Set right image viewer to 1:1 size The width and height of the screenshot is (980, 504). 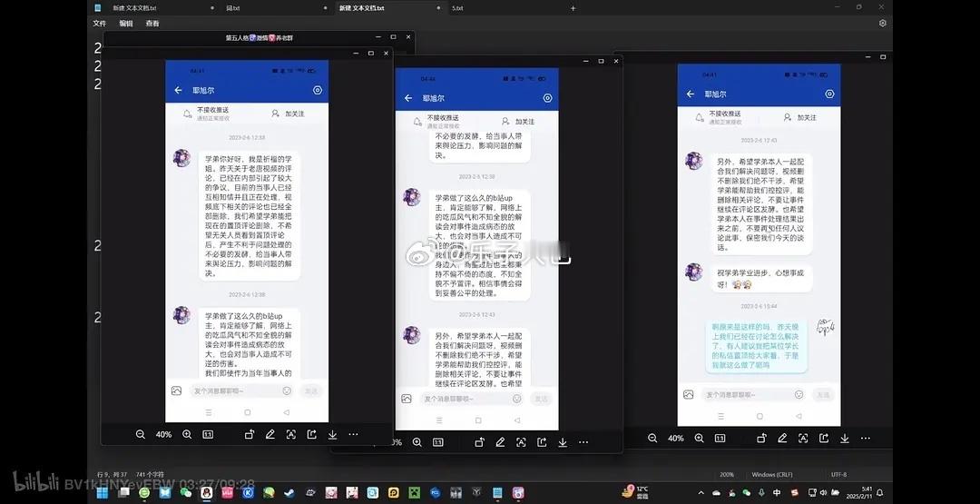tap(720, 439)
